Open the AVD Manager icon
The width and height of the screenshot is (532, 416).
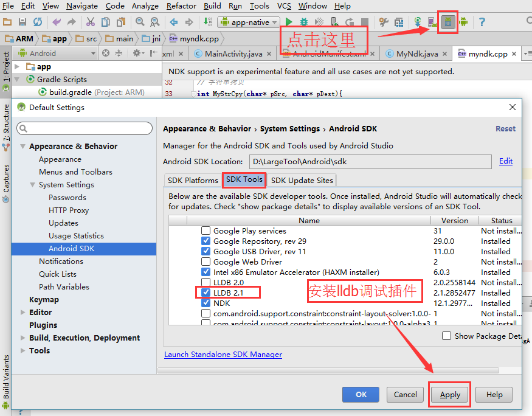432,23
